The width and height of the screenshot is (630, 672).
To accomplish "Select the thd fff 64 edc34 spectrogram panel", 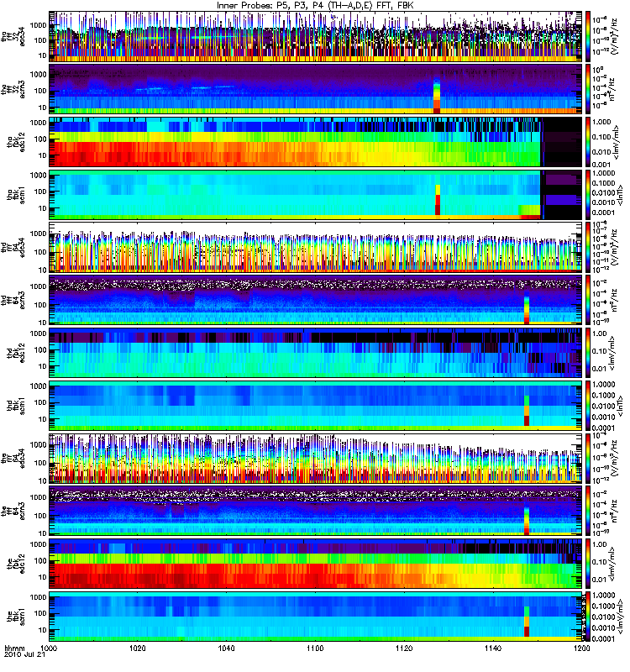I will coord(316,247).
